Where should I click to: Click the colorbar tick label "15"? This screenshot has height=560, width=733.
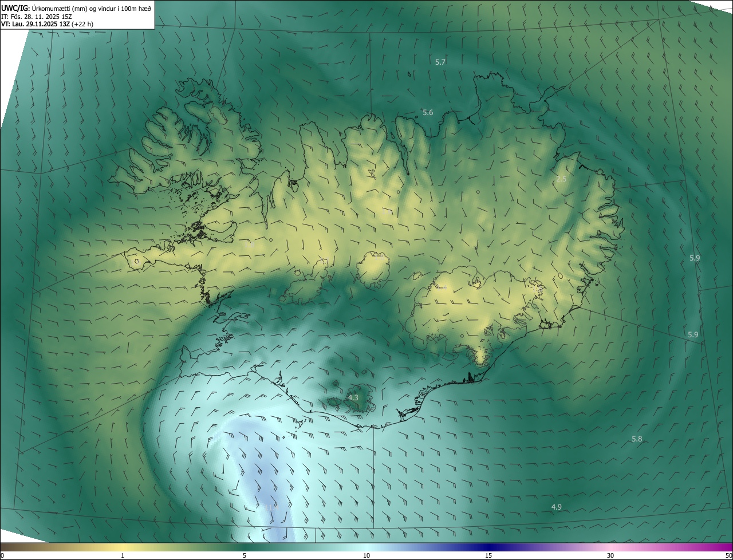[x=488, y=555]
